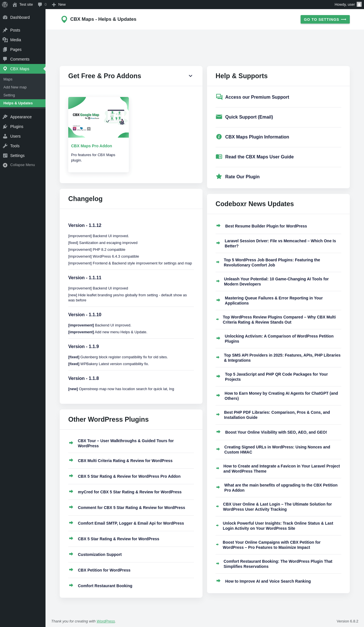Open CBX Petition for WordPress link
This screenshot has width=364, height=627.
coord(104,570)
